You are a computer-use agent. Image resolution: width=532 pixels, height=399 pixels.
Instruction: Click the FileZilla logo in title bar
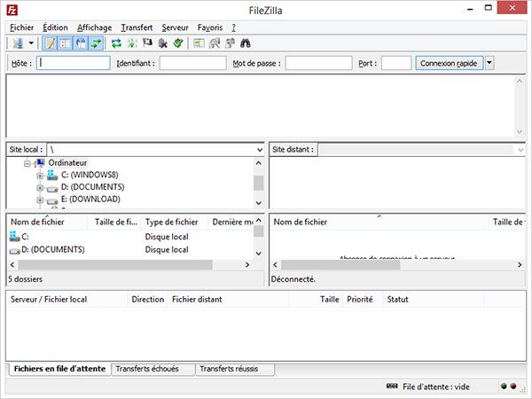[12, 10]
